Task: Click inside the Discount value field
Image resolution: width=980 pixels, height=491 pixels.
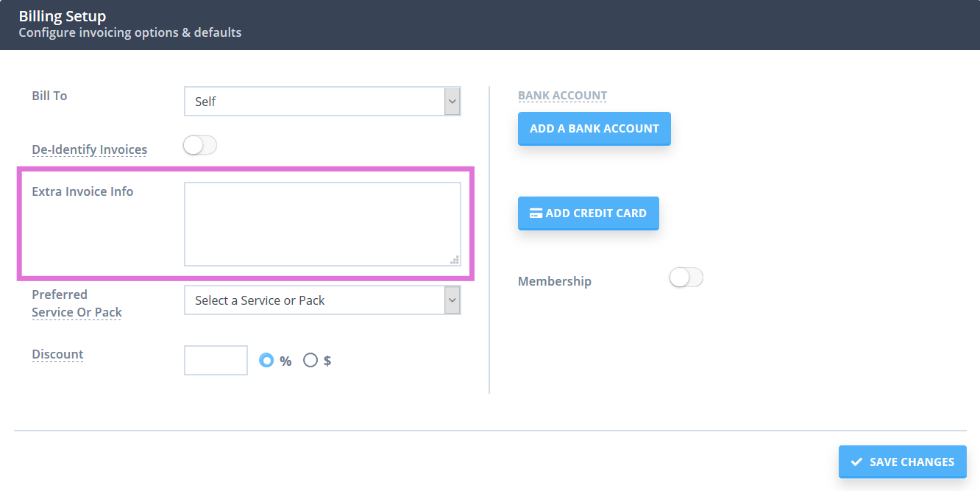Action: 215,359
